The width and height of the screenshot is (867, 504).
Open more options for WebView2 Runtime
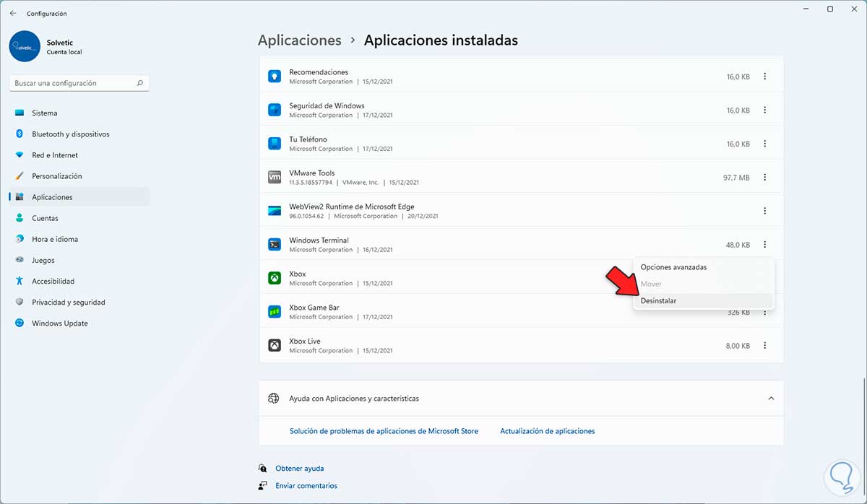tap(765, 211)
